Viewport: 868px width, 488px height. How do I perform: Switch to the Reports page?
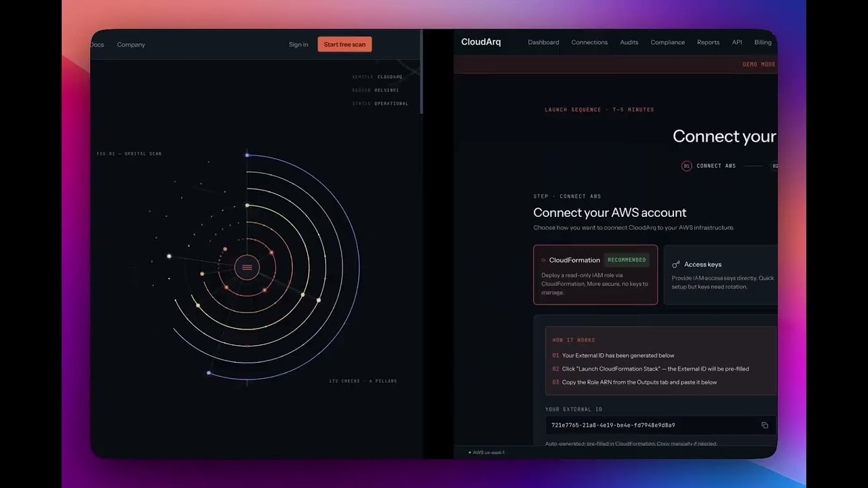pos(708,42)
